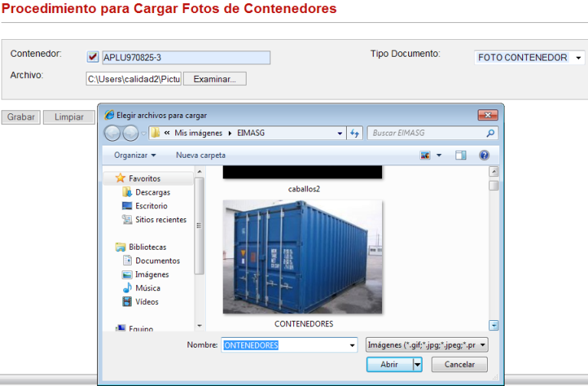Viewport: 588px width, 386px height.
Task: Click the refresh button beside address bar
Action: point(354,133)
